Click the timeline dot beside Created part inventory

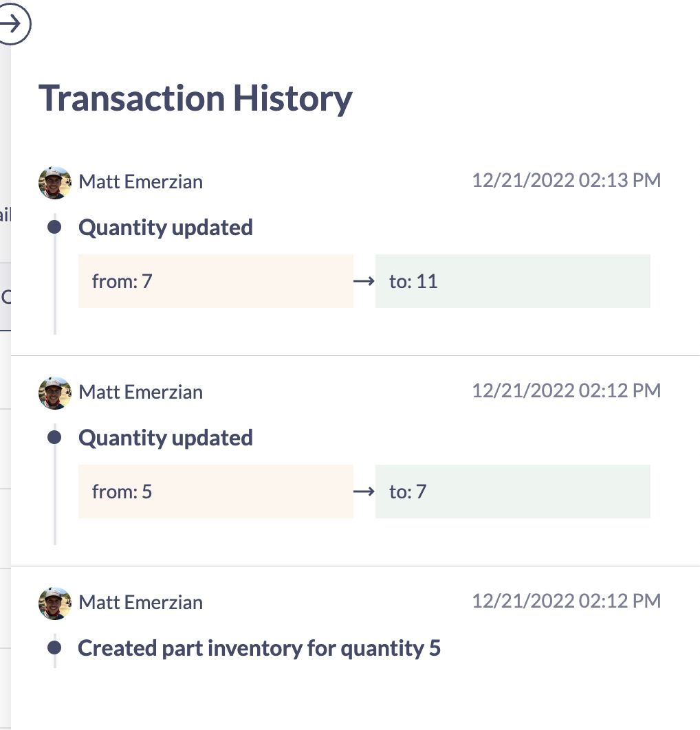55,648
